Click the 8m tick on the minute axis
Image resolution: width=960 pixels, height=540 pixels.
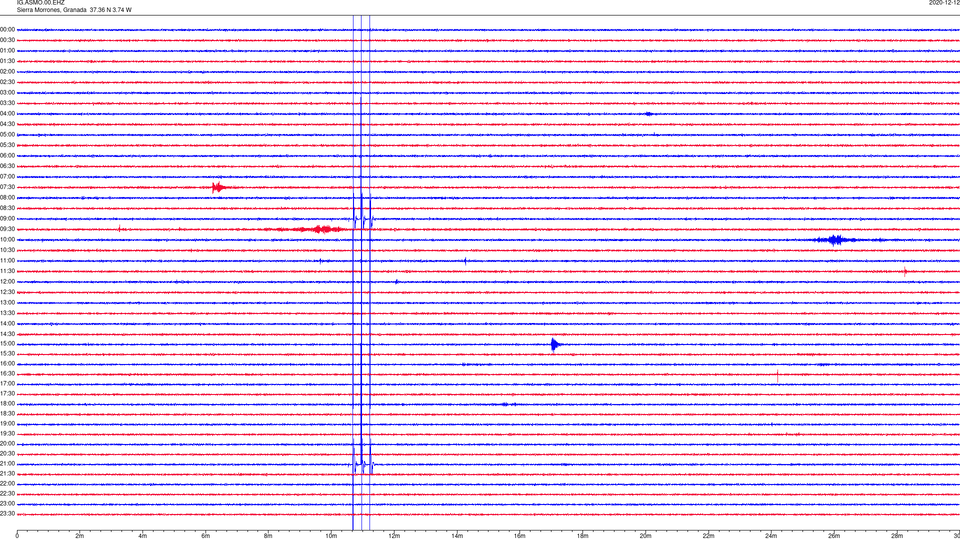[268, 536]
